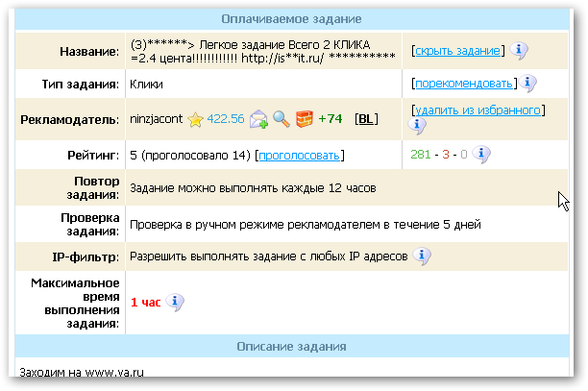Click the 'порекомендовать' link
The height and width of the screenshot is (391, 588).
pyautogui.click(x=465, y=84)
